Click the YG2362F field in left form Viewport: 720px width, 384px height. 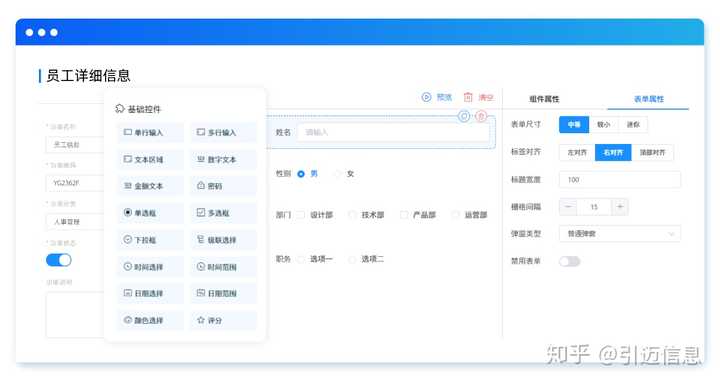74,183
